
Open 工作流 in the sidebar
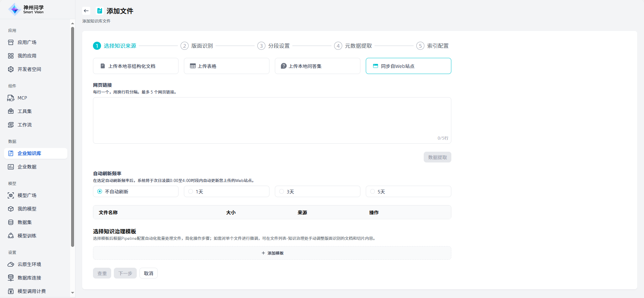[x=25, y=125]
